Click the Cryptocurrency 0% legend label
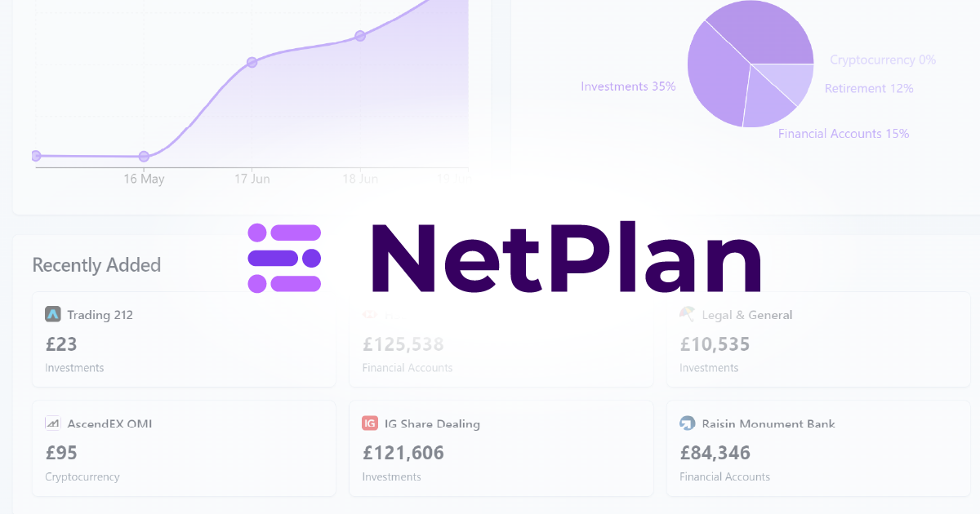Viewport: 980px width, 514px height. tap(883, 60)
